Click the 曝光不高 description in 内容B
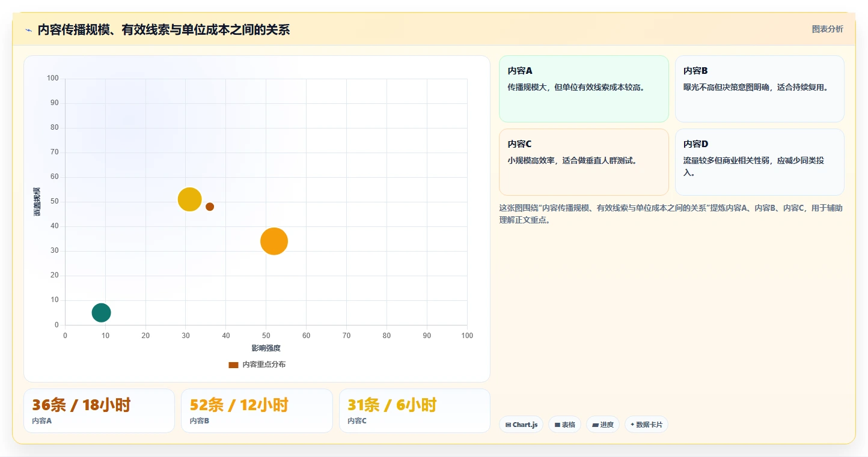This screenshot has width=868, height=457. coord(756,87)
